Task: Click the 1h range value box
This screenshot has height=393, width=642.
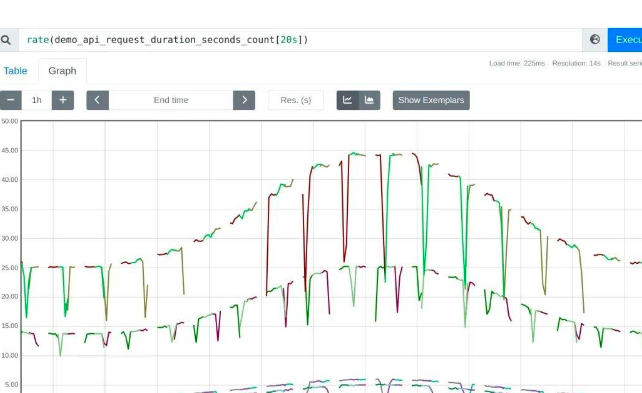Action: click(36, 100)
